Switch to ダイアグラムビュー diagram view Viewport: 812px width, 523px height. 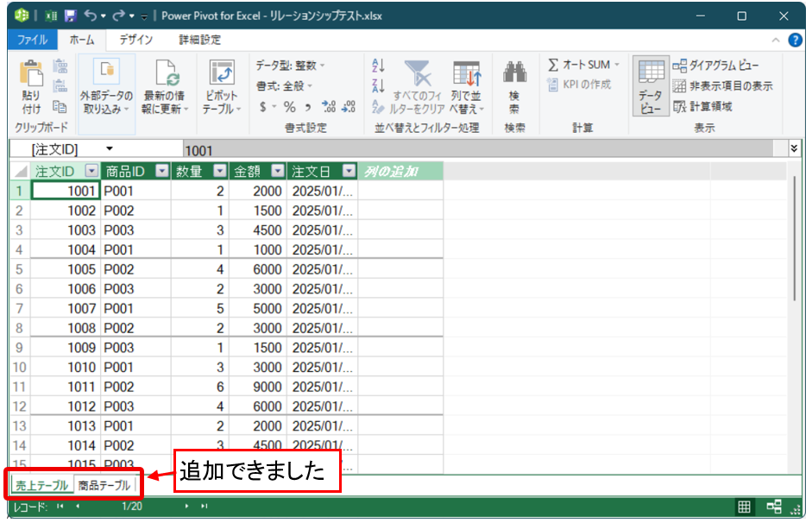coord(715,66)
